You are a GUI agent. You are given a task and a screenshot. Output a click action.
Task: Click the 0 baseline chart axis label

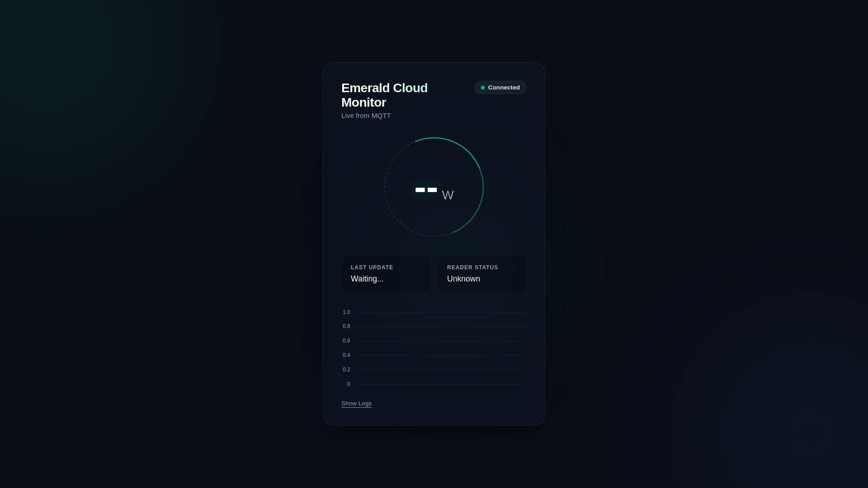[349, 384]
